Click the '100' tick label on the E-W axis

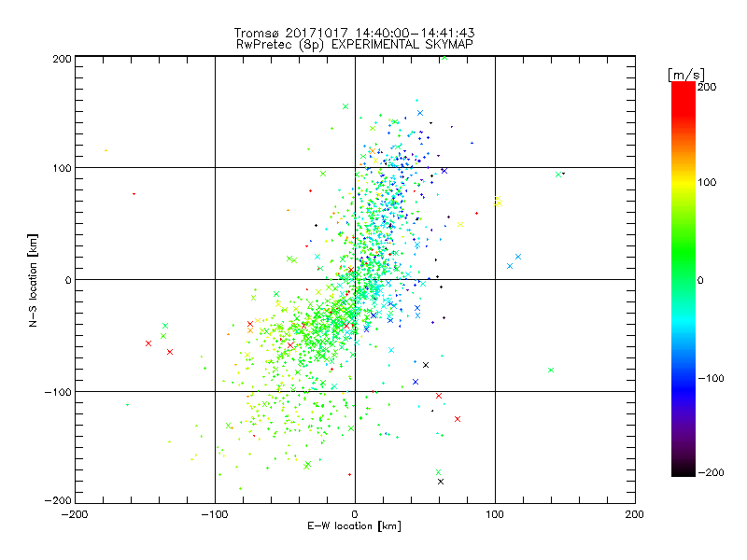coord(495,514)
